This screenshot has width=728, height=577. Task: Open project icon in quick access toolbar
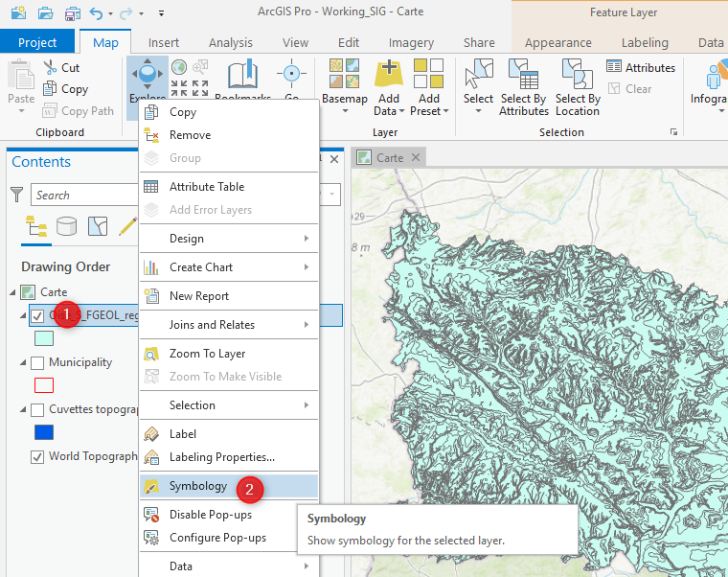[x=46, y=13]
